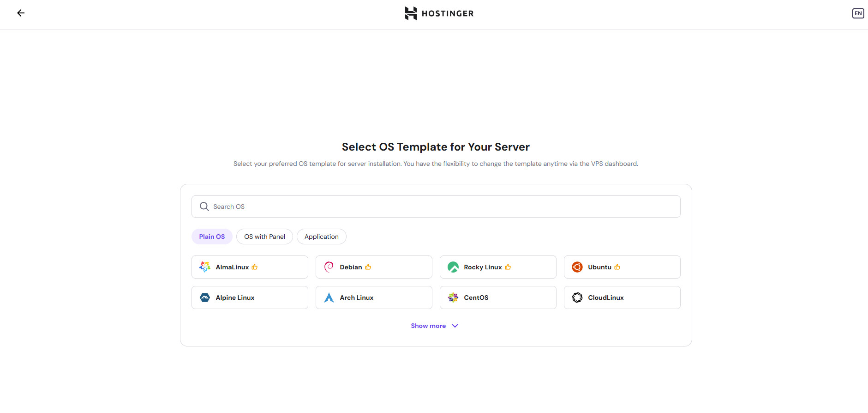
Task: Click the CloudLinux logo icon
Action: (577, 298)
